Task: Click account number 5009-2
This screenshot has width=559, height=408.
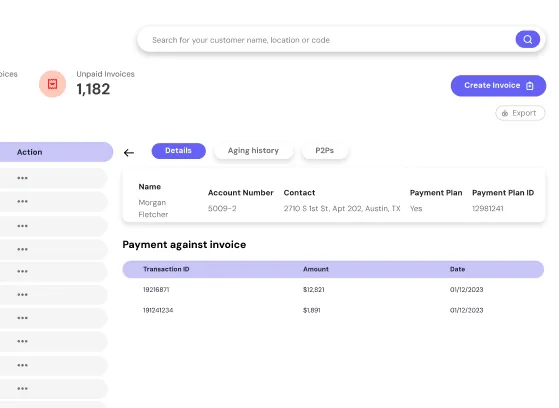Action: point(222,209)
